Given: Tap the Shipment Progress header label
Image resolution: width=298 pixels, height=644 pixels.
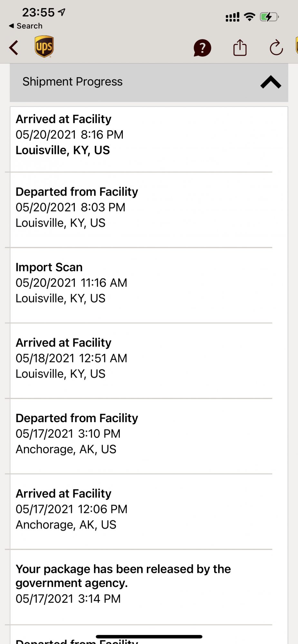Looking at the screenshot, I should [x=72, y=82].
